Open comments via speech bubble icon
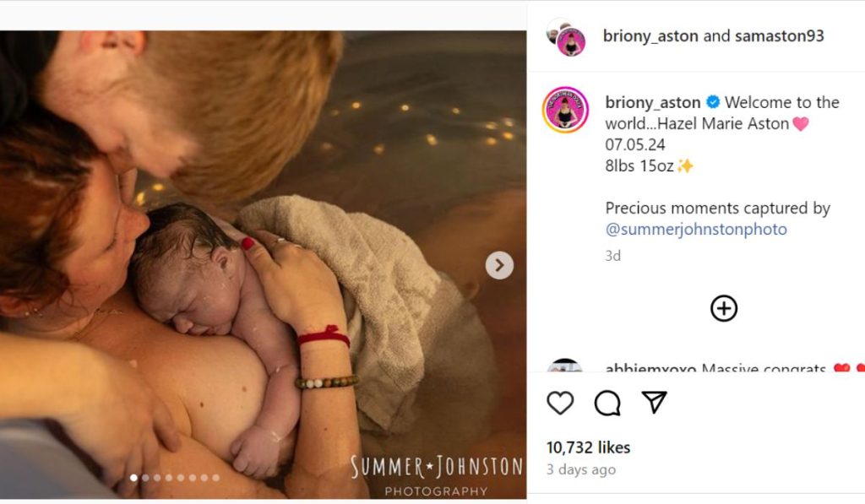 point(607,403)
